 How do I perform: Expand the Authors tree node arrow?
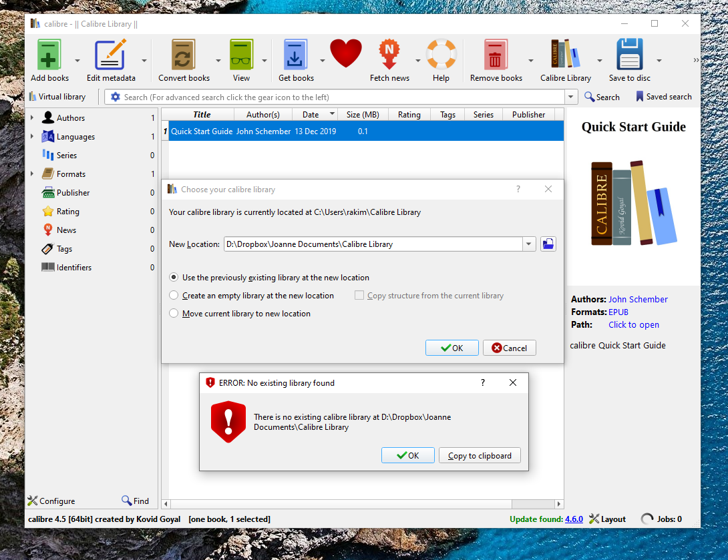pyautogui.click(x=32, y=118)
